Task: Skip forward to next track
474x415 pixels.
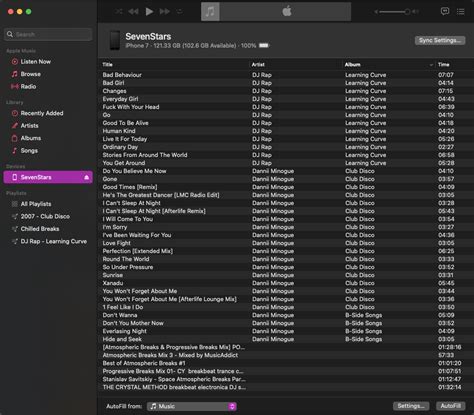Action: (164, 12)
